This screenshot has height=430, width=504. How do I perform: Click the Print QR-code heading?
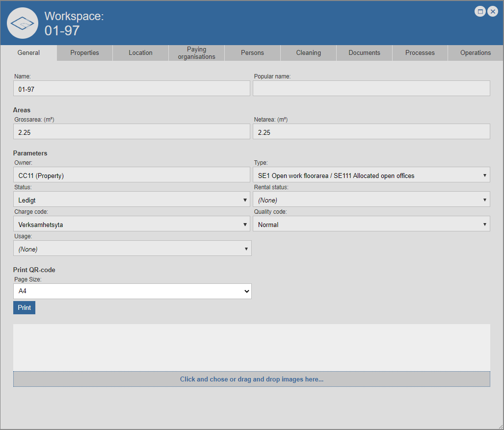(34, 270)
